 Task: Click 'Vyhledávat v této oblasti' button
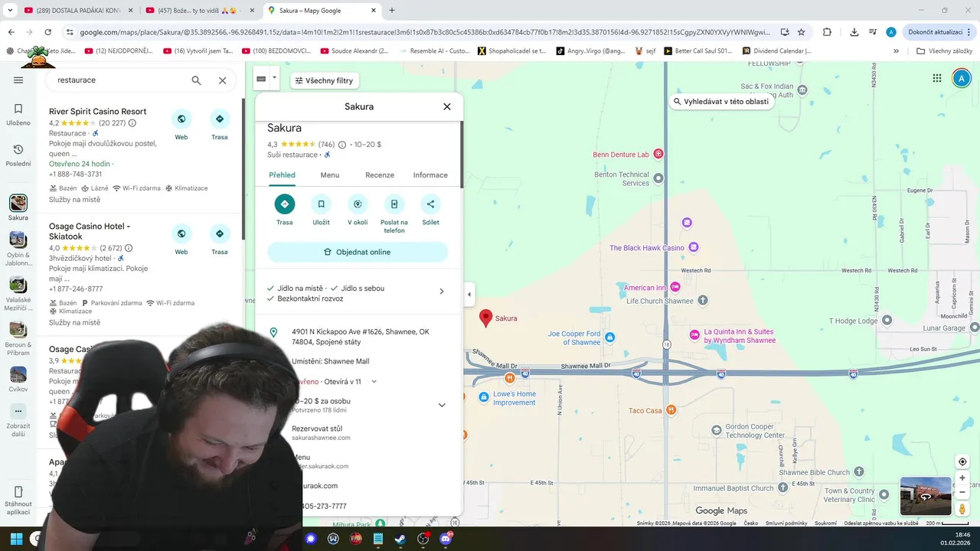coord(720,101)
